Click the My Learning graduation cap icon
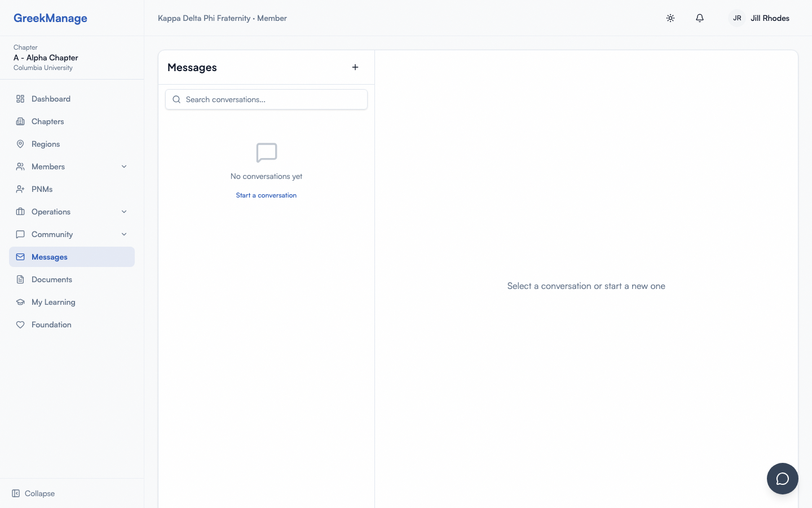 pyautogui.click(x=20, y=302)
